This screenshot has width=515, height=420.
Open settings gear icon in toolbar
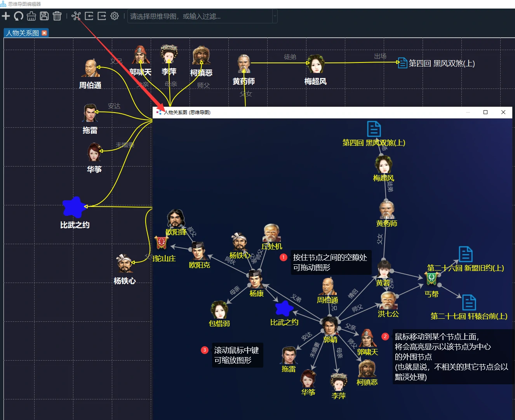coord(115,16)
